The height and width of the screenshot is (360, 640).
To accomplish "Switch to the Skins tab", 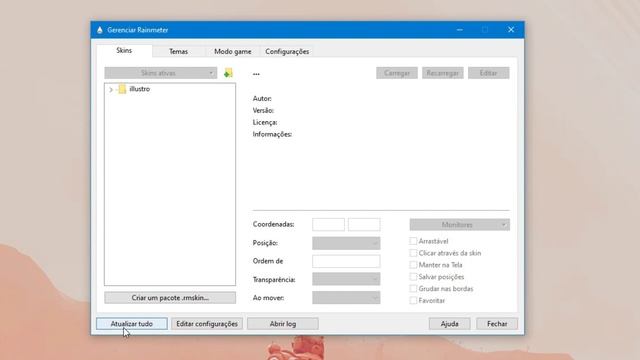I will 124,51.
